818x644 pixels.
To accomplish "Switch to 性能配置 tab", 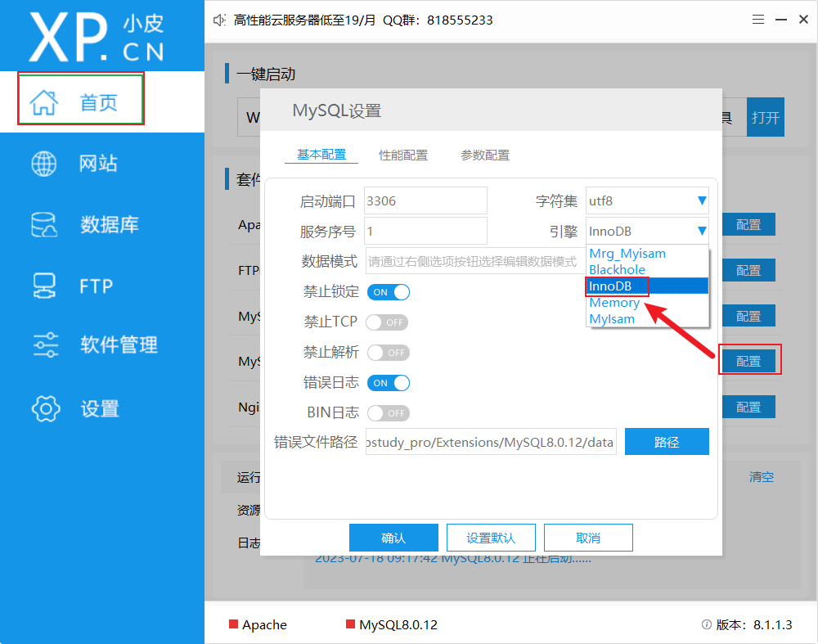I will click(402, 155).
